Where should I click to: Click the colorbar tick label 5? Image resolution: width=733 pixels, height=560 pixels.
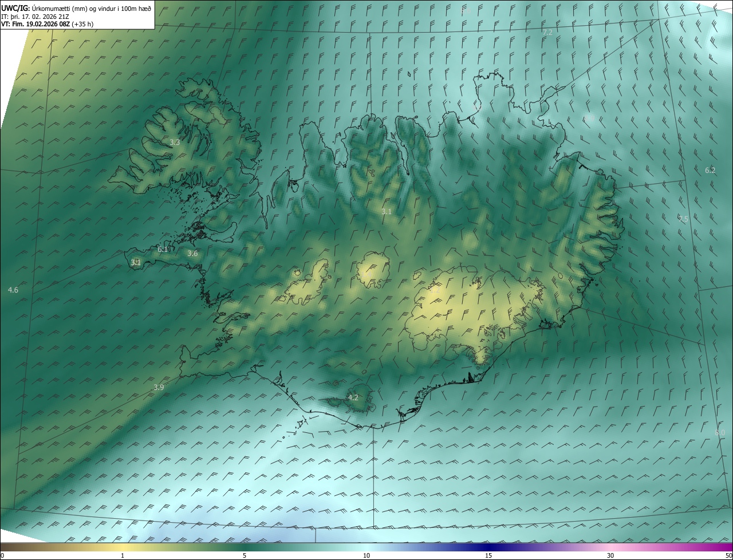[x=245, y=555]
